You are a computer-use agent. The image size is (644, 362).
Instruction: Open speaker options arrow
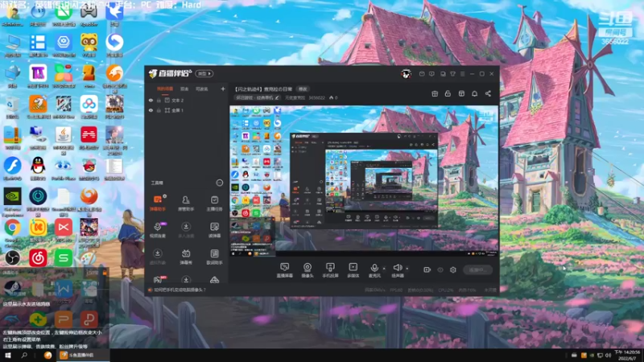click(407, 269)
